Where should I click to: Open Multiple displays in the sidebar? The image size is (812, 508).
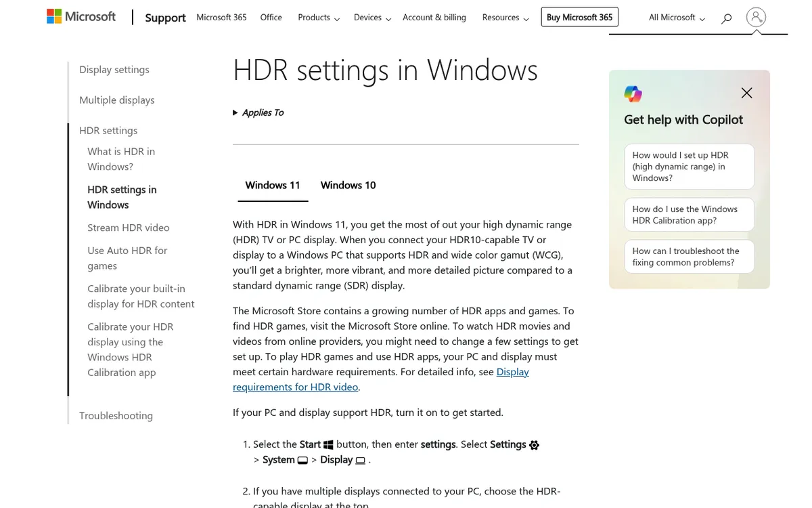(117, 100)
